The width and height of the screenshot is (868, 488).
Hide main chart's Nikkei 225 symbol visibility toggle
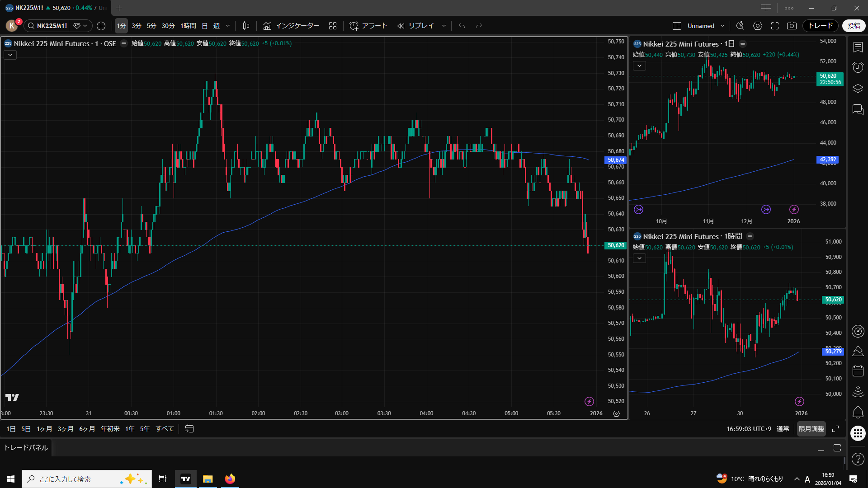[x=123, y=43]
